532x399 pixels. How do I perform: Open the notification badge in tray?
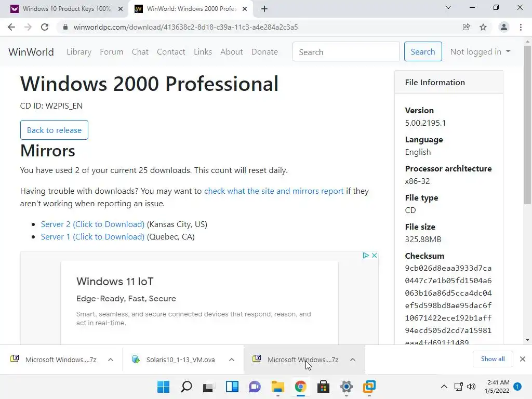(517, 387)
